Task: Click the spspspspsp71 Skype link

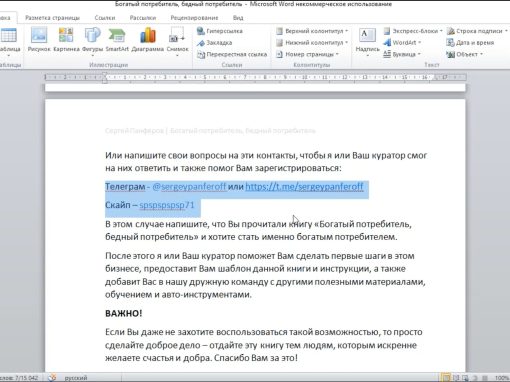Action: [167, 205]
